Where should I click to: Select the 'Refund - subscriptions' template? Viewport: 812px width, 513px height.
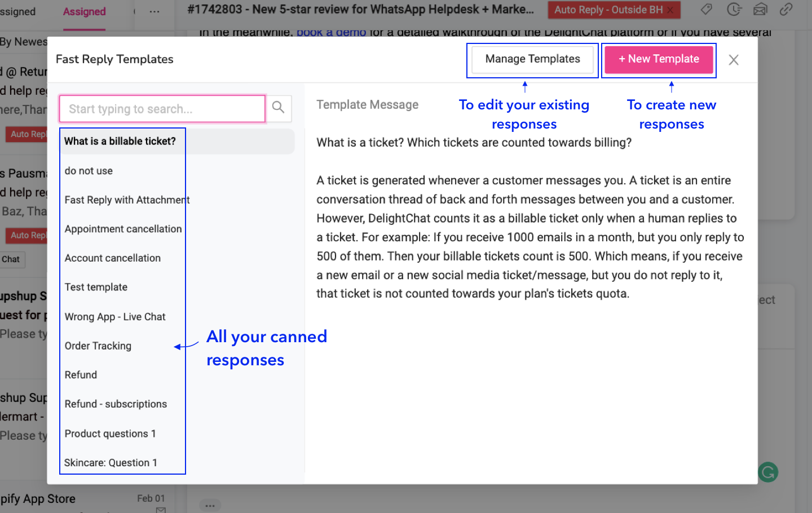116,404
